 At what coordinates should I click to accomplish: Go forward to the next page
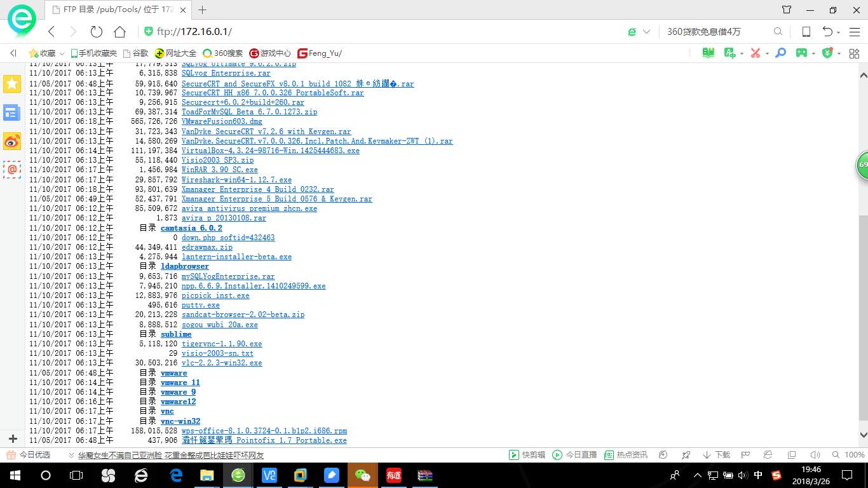[x=73, y=32]
